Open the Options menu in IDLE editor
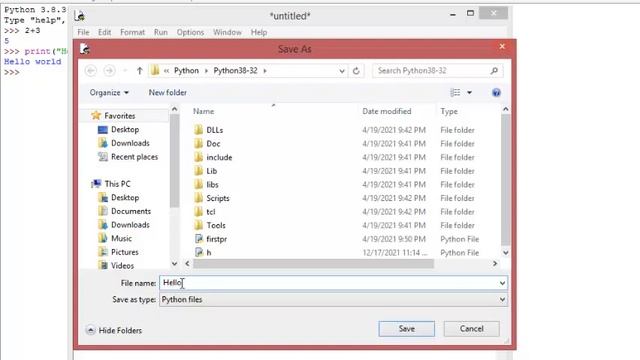The image size is (640, 360). pos(190,32)
